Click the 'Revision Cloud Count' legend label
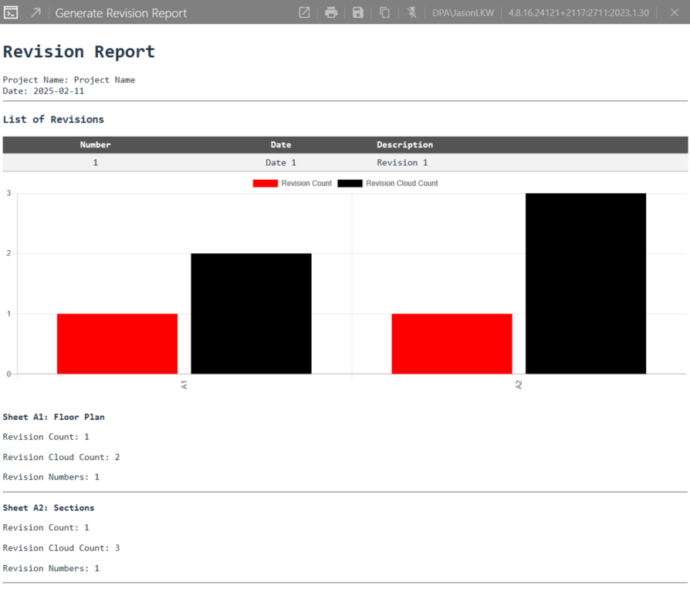This screenshot has height=616, width=690. click(x=402, y=184)
